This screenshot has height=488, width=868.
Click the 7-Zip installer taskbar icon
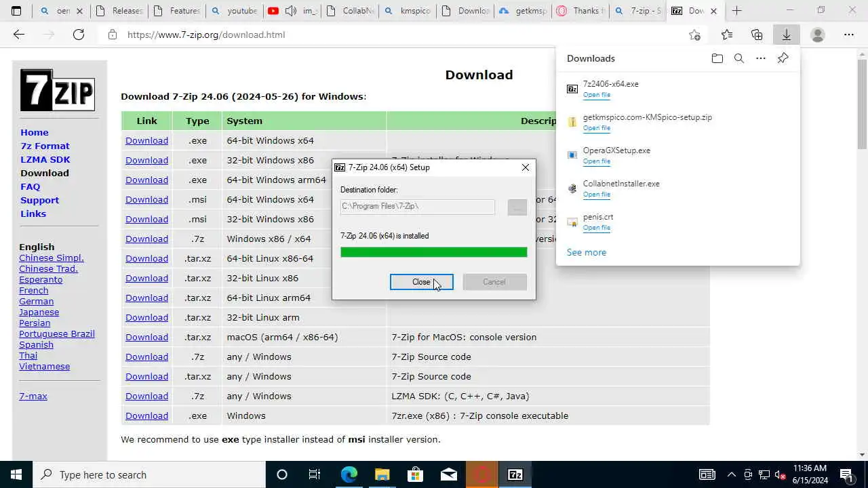tap(515, 474)
